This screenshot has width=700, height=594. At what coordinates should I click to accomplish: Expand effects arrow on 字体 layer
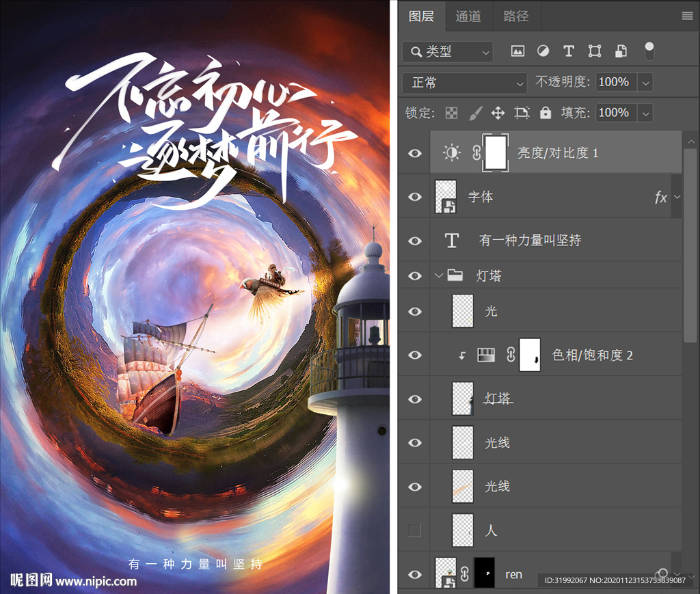[677, 197]
